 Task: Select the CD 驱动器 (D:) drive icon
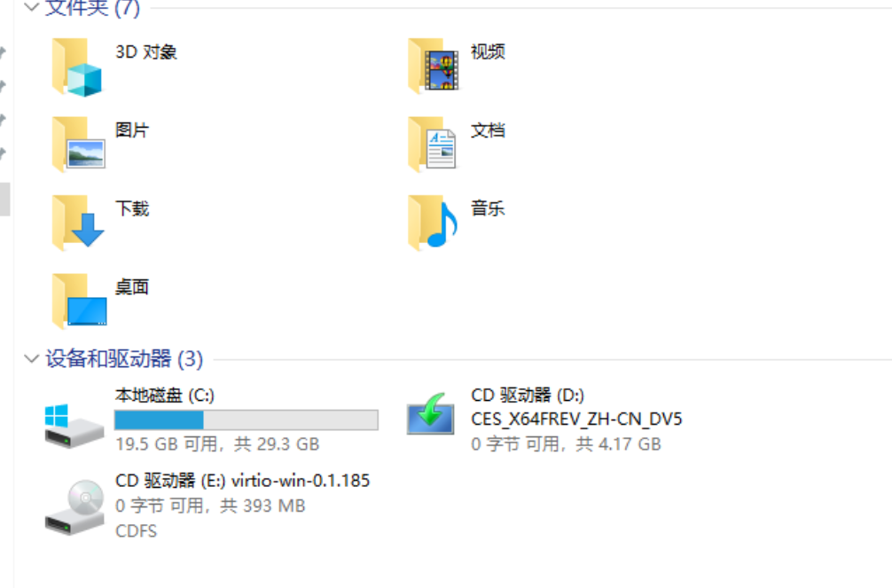pyautogui.click(x=431, y=414)
